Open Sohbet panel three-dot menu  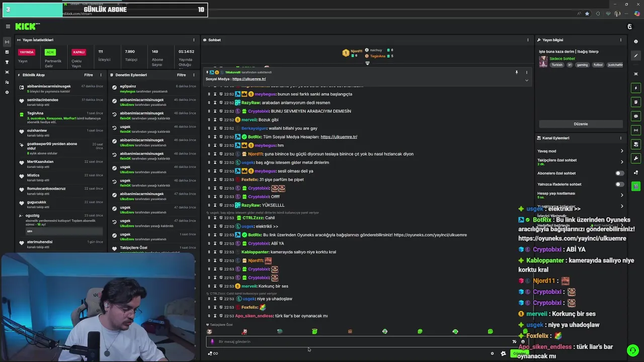pyautogui.click(x=528, y=40)
